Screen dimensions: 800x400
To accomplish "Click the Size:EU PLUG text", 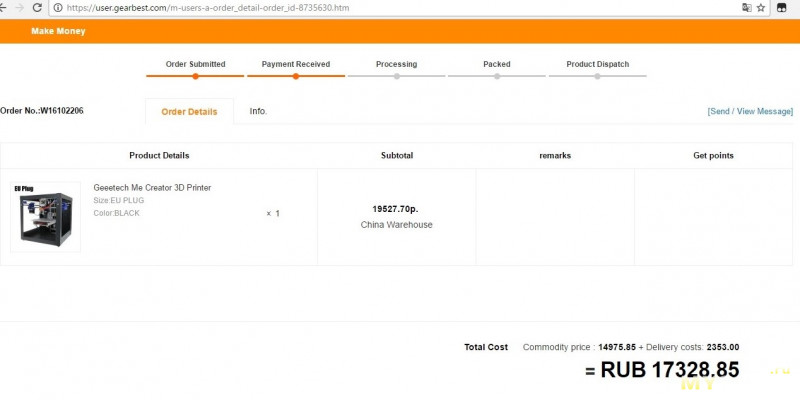I will pyautogui.click(x=119, y=201).
